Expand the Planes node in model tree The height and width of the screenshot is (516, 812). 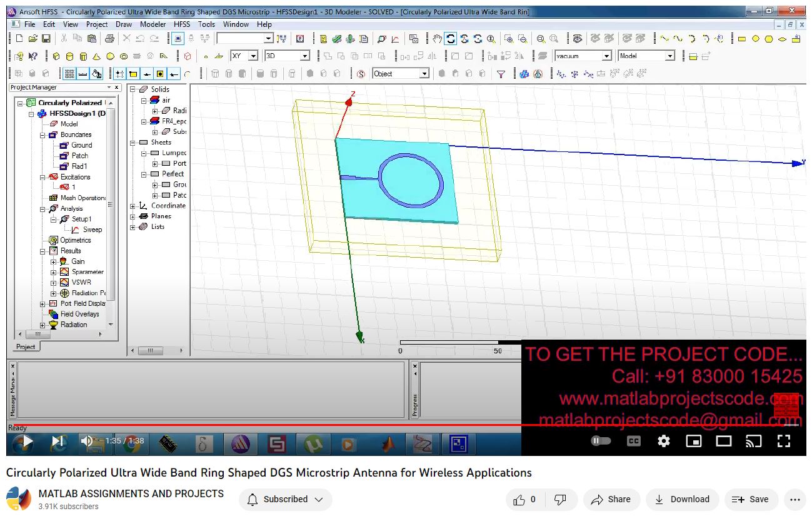coord(133,216)
